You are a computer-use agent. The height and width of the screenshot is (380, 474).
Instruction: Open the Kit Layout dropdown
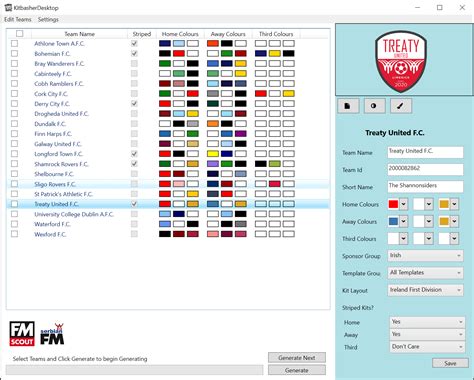425,290
